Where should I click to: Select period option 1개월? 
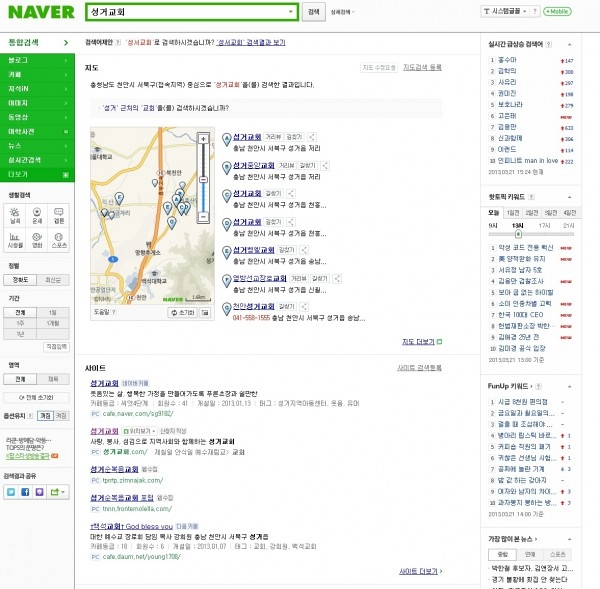[53, 323]
